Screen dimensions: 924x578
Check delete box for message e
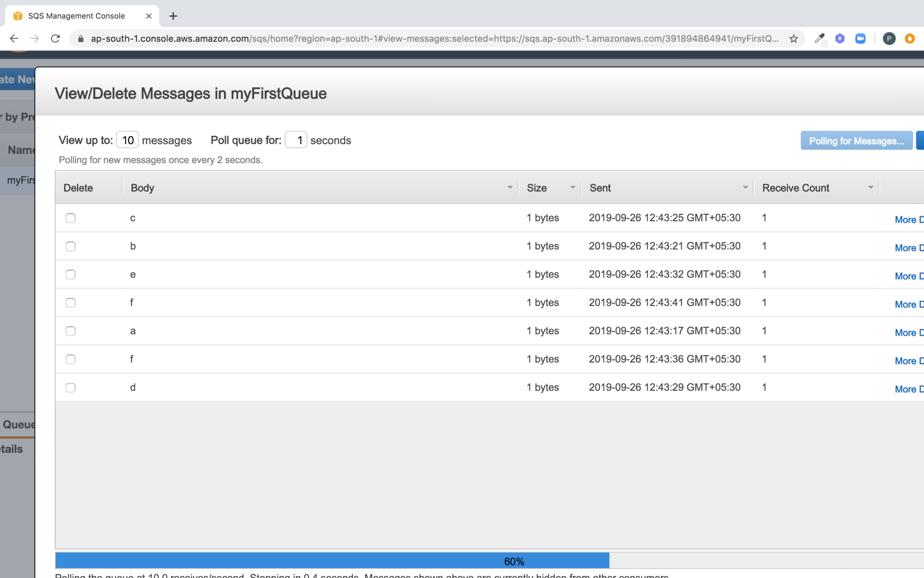(x=71, y=274)
